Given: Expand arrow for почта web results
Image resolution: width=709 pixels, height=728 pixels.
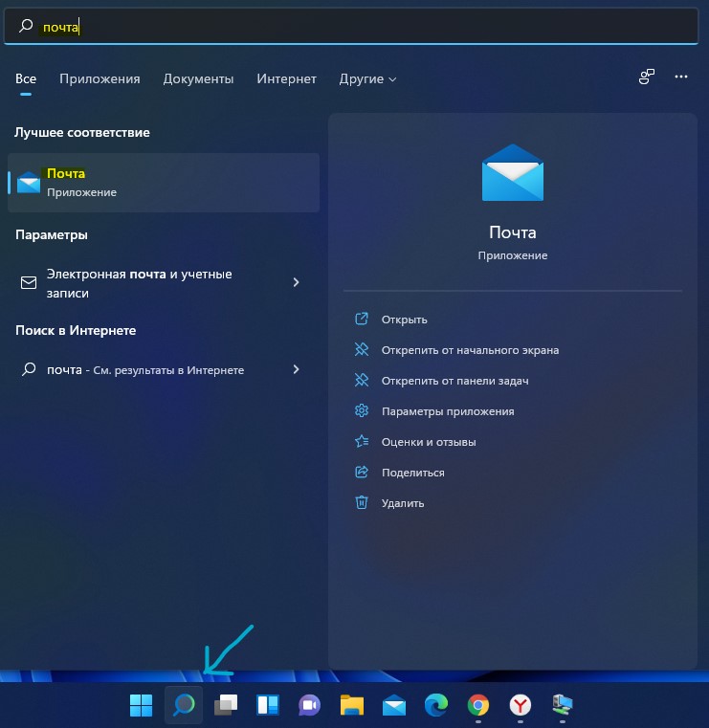Looking at the screenshot, I should [x=297, y=369].
